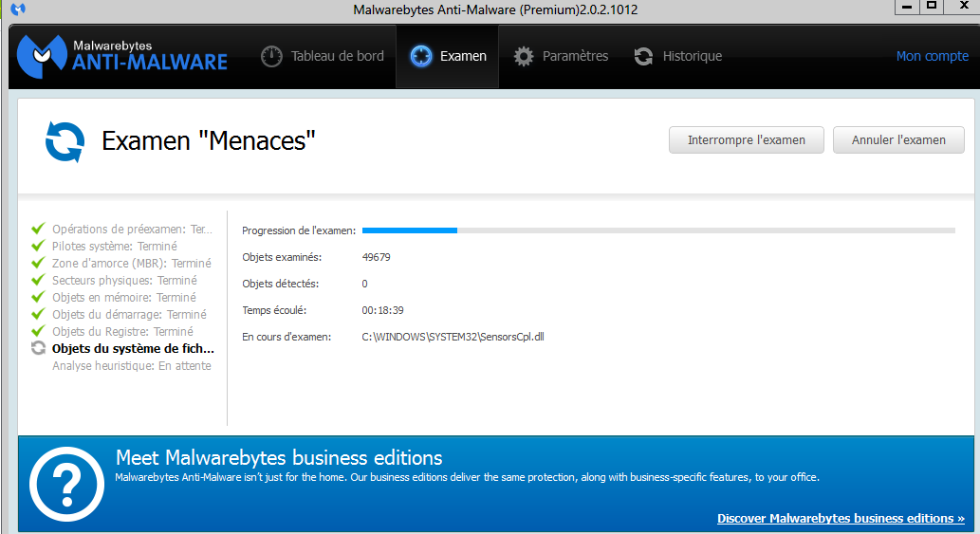Follow the Discover Malwarebytes business editions link
Screen dimensions: 980x534
841,519
